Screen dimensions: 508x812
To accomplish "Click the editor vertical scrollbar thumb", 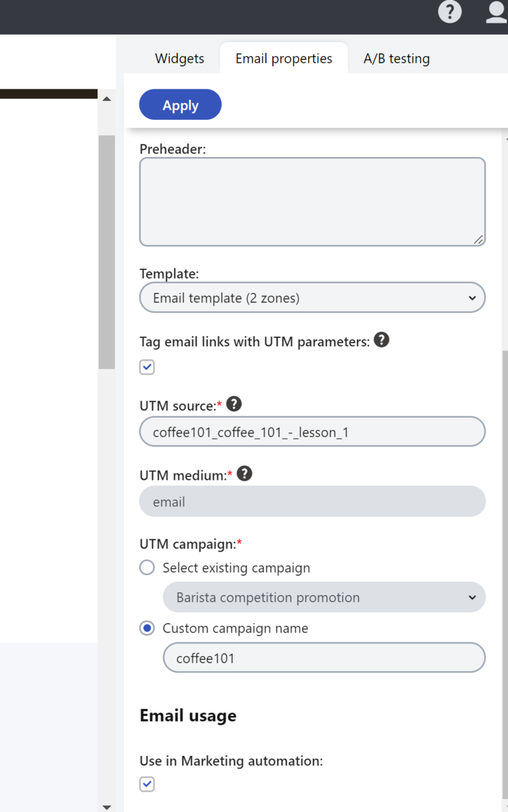I will pos(106,252).
